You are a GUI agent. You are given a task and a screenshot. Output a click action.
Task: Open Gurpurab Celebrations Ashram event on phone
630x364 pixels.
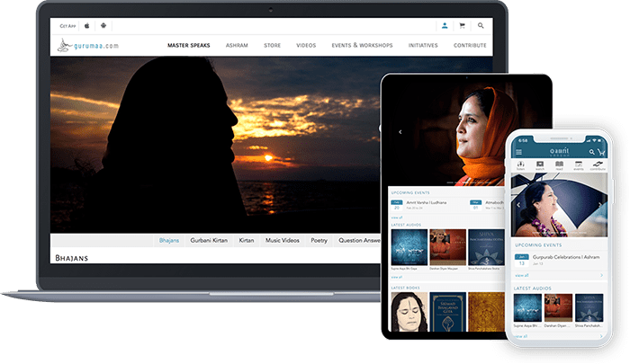tap(566, 257)
